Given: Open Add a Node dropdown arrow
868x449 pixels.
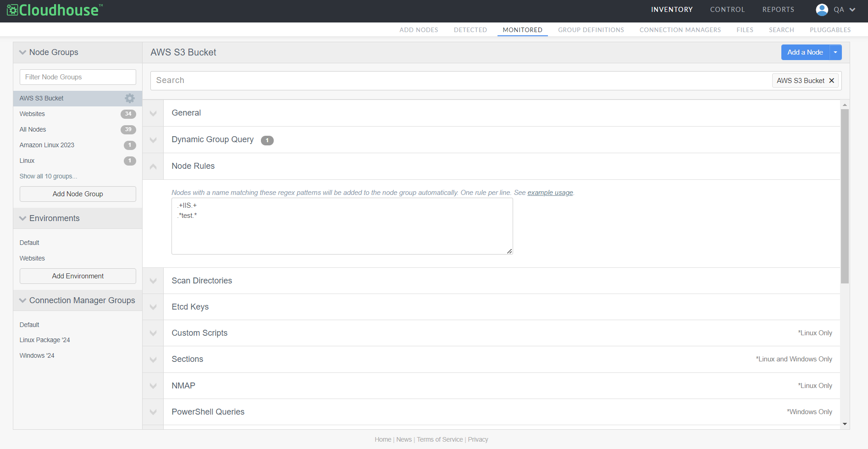Looking at the screenshot, I should coord(835,52).
